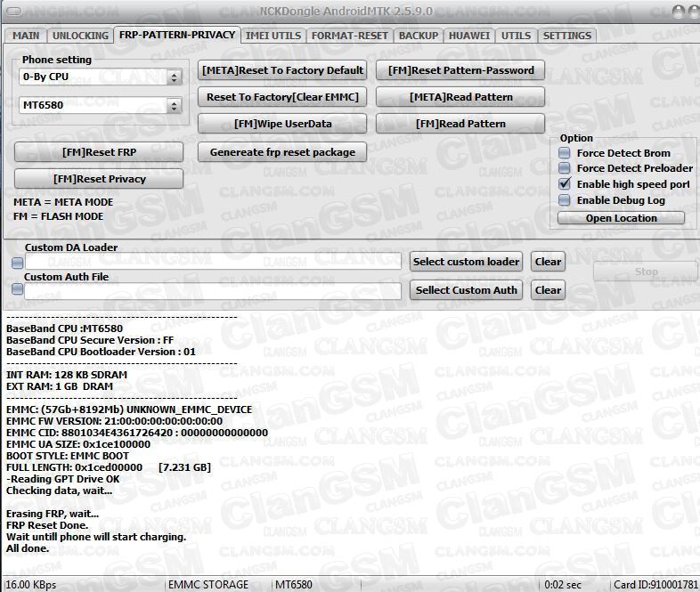Toggle Enable Debug Log checkbox

coord(565,200)
